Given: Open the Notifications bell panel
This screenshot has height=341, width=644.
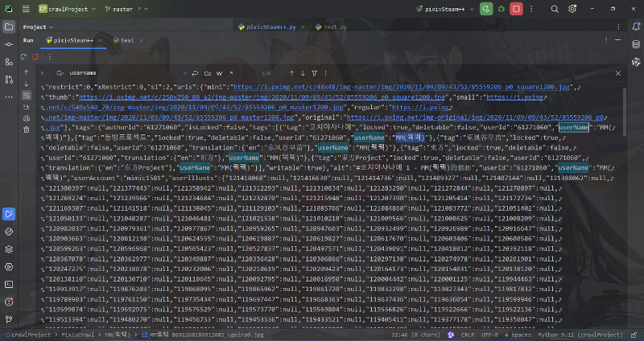Looking at the screenshot, I should pos(634,27).
